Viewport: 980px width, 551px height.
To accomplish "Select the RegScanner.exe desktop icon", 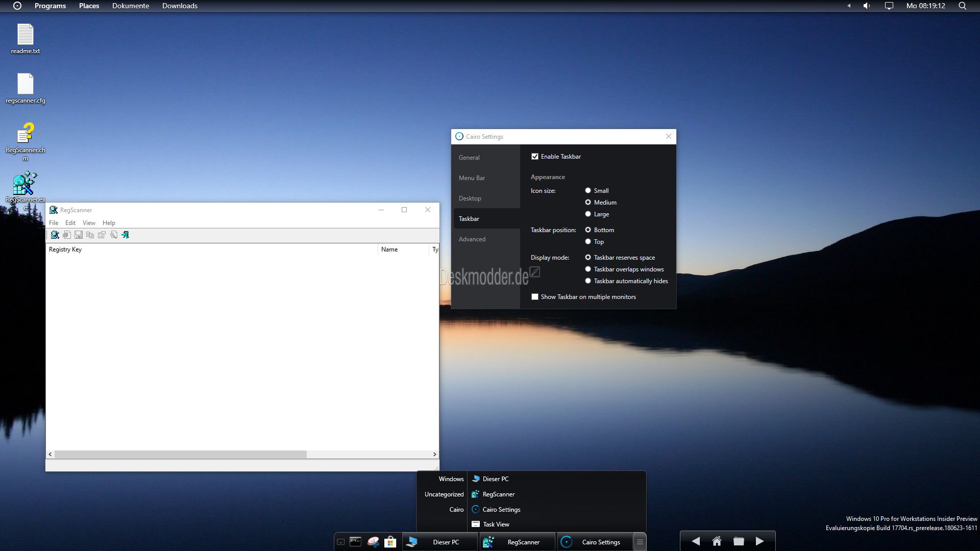I will [26, 189].
